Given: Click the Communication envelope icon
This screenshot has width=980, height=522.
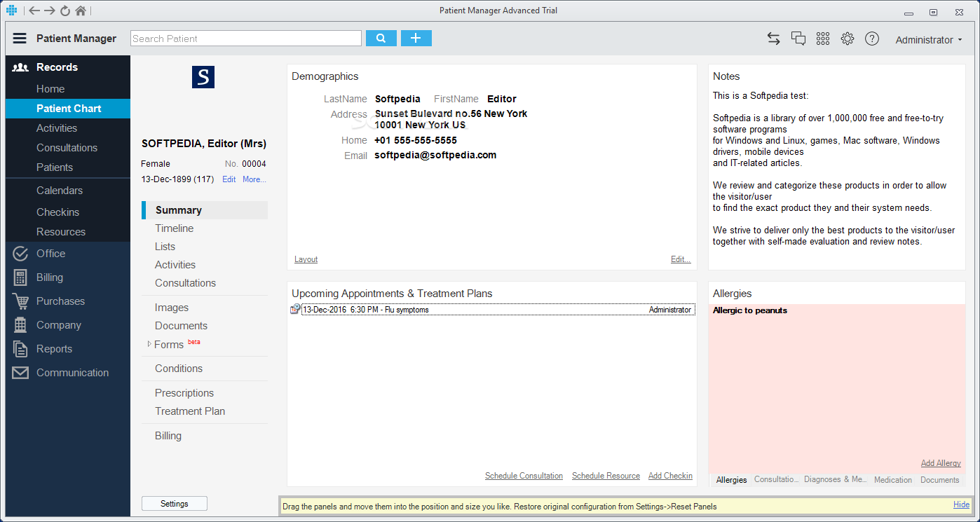Looking at the screenshot, I should [x=20, y=373].
